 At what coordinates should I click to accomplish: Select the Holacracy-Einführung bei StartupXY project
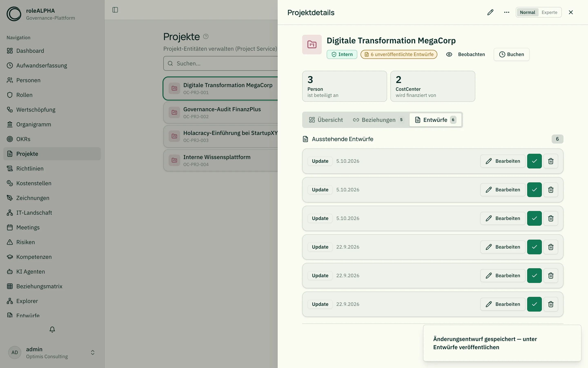point(221,136)
